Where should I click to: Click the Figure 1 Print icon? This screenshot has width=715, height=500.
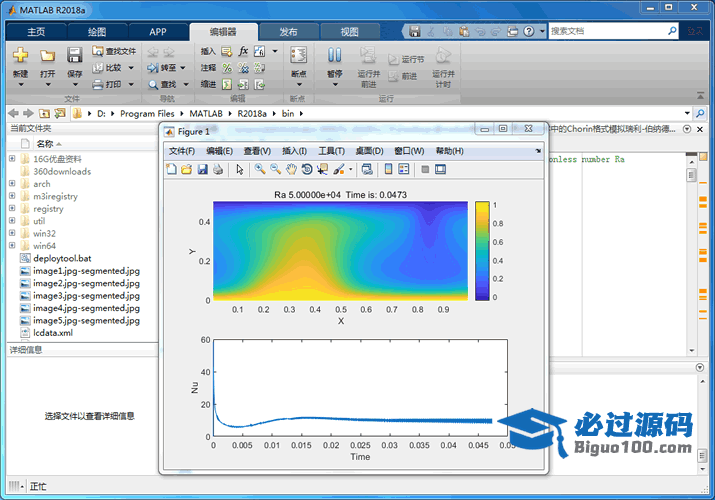click(x=218, y=170)
